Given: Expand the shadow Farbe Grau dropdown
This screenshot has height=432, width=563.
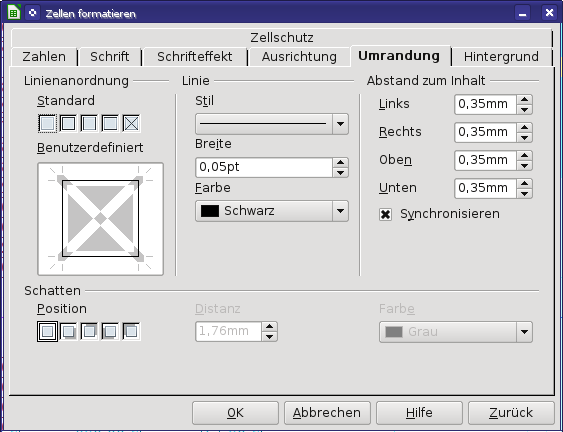Looking at the screenshot, I should pyautogui.click(x=456, y=332).
